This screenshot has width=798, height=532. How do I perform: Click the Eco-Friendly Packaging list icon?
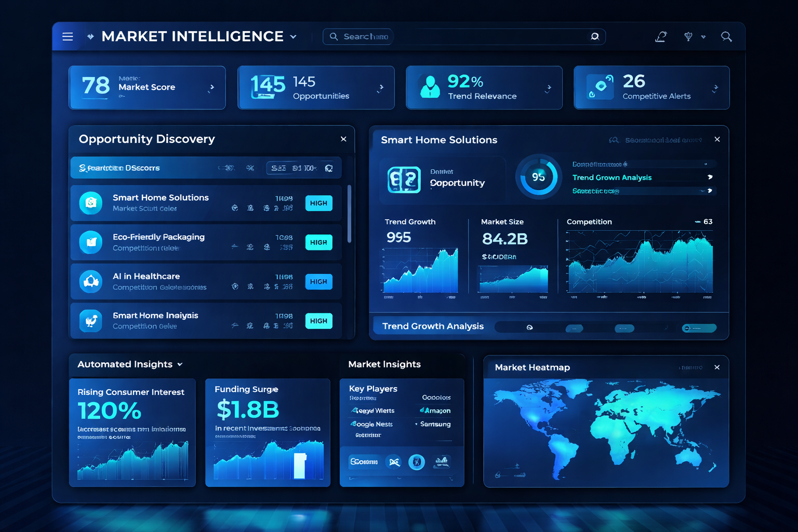91,242
